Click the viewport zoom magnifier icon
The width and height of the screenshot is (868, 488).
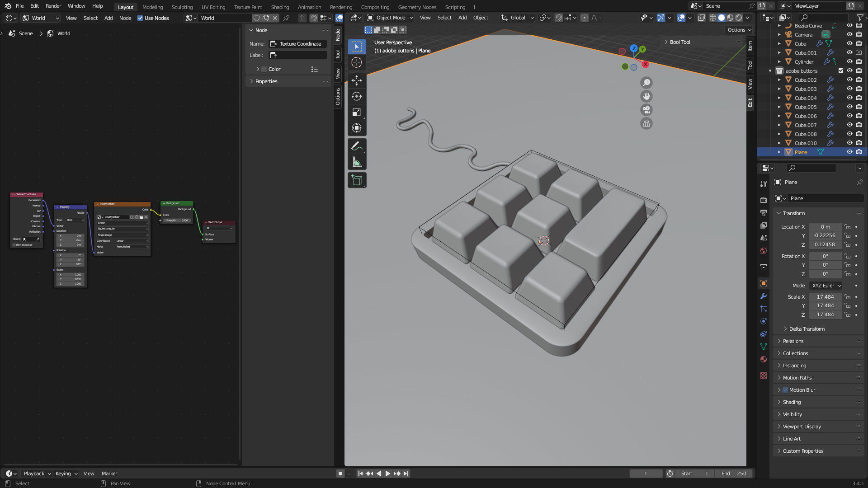tap(646, 83)
